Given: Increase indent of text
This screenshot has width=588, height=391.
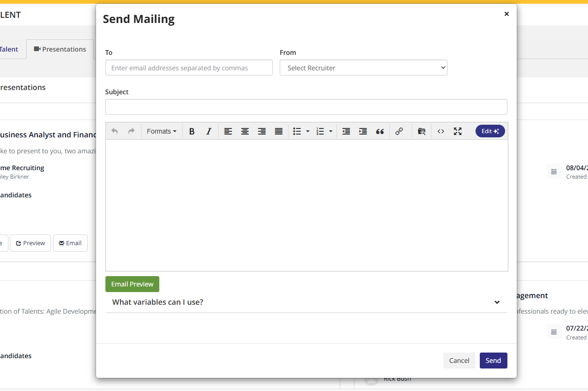Looking at the screenshot, I should 363,131.
